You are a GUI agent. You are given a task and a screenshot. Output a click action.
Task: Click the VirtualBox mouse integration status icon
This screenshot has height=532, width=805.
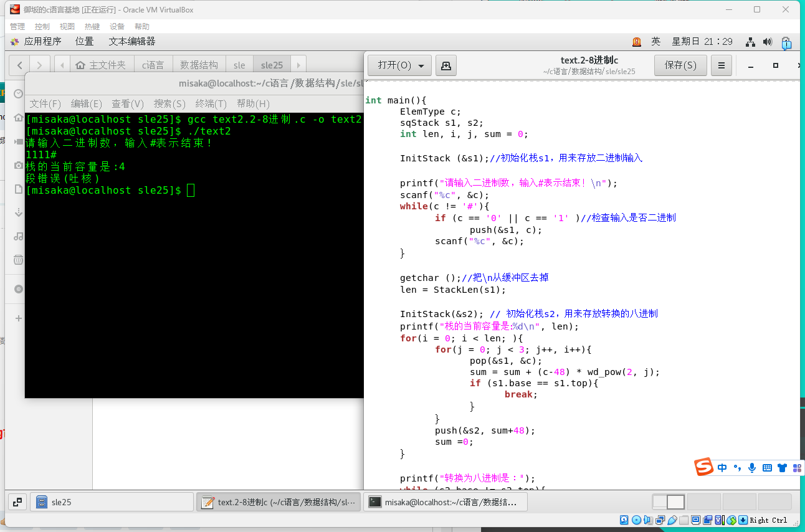(x=731, y=520)
